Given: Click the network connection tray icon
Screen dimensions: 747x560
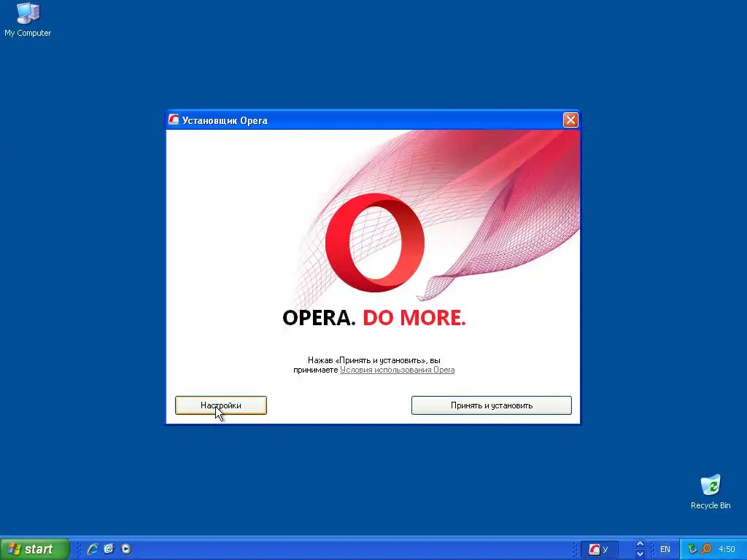Looking at the screenshot, I should [x=692, y=549].
